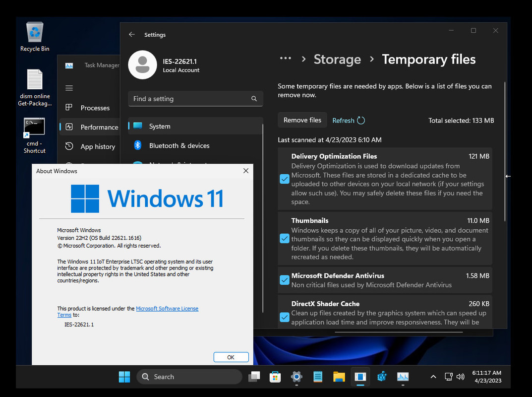This screenshot has height=397, width=532.
Task: Open the clock showing 6:11:17 AM
Action: point(487,377)
